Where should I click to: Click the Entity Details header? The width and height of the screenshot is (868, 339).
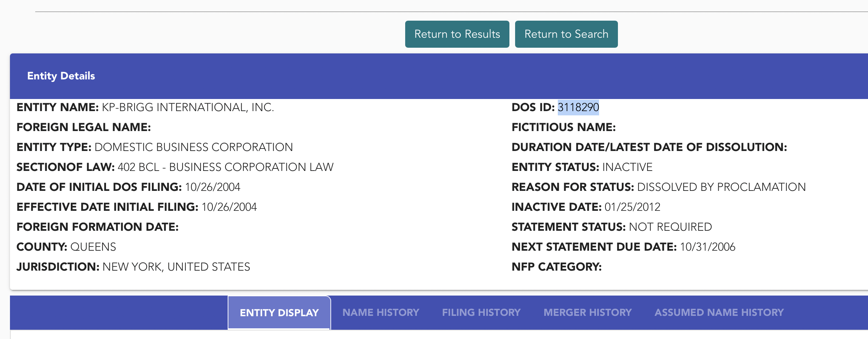(61, 76)
